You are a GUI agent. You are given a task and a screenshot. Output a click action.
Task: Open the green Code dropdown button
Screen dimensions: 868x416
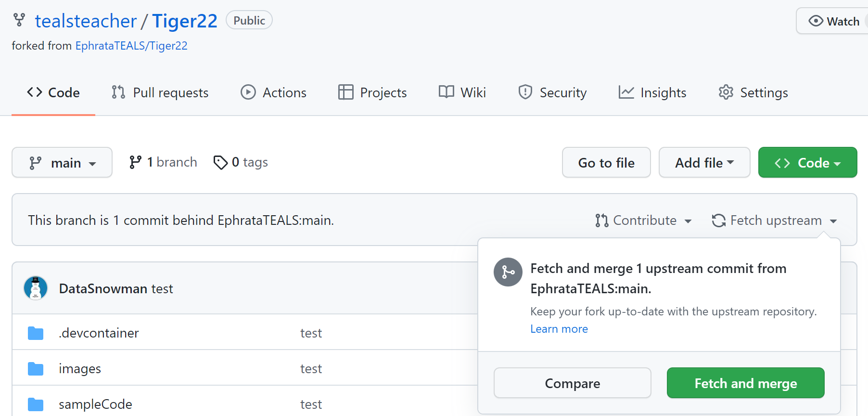tap(807, 162)
